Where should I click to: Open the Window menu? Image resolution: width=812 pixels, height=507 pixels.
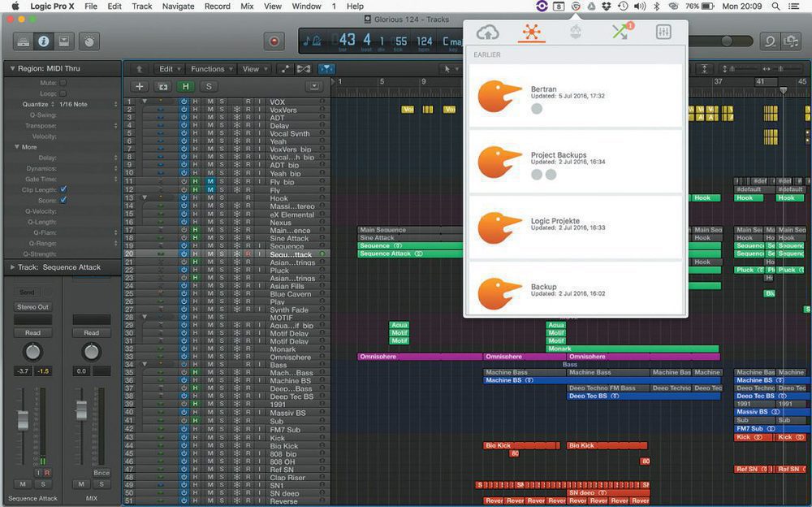click(307, 6)
